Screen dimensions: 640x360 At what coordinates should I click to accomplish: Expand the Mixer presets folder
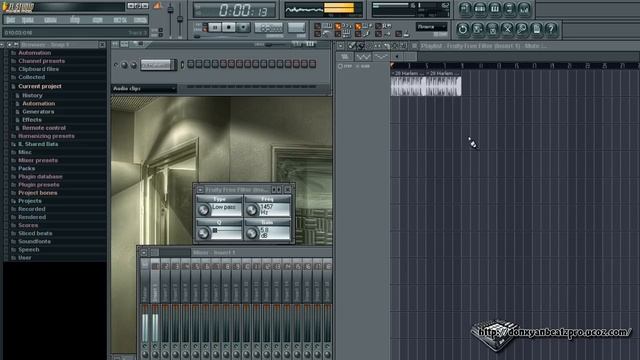(x=38, y=160)
